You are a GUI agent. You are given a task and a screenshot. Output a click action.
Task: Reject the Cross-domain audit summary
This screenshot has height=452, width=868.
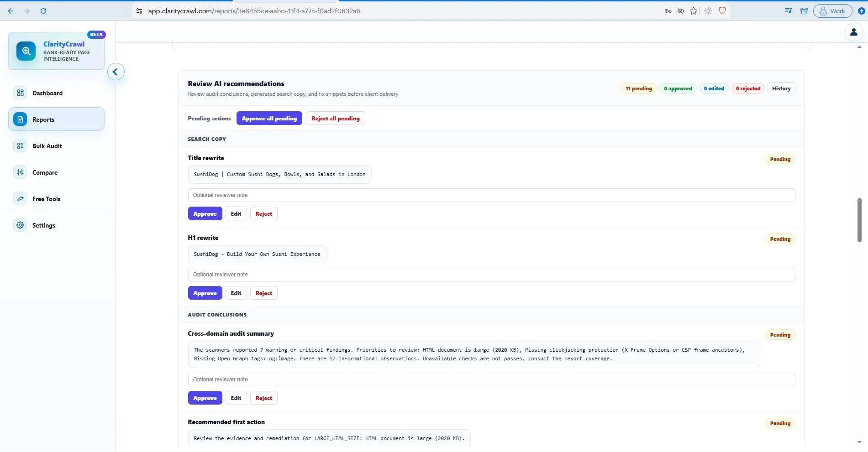pyautogui.click(x=263, y=398)
